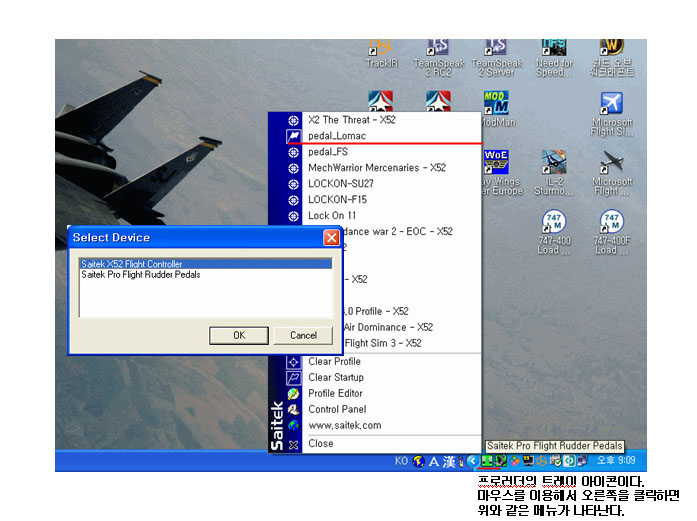Confirm device selection with OK button
Screen dimensions: 697x521
pos(239,335)
